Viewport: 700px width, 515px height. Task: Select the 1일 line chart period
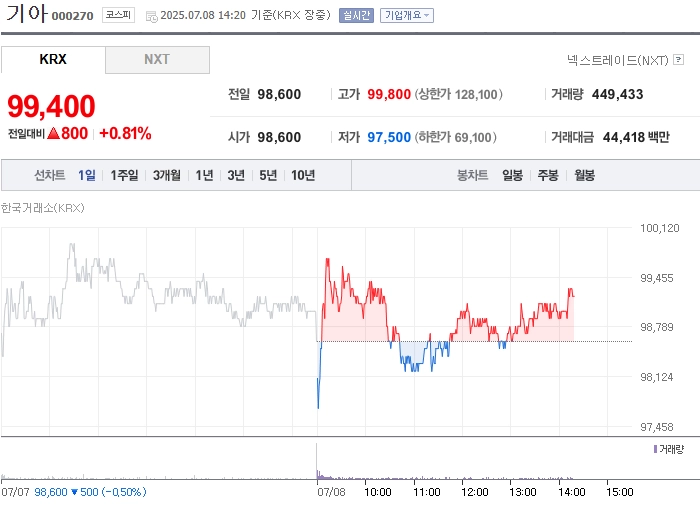87,175
